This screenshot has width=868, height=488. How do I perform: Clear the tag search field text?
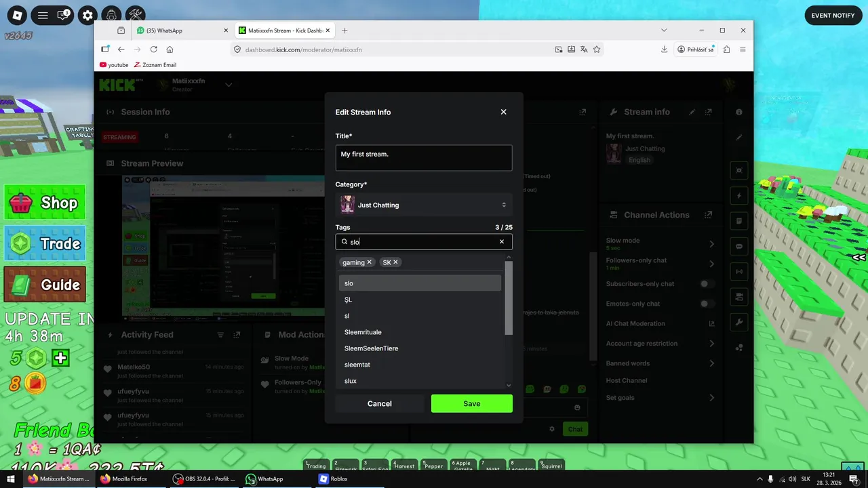502,242
